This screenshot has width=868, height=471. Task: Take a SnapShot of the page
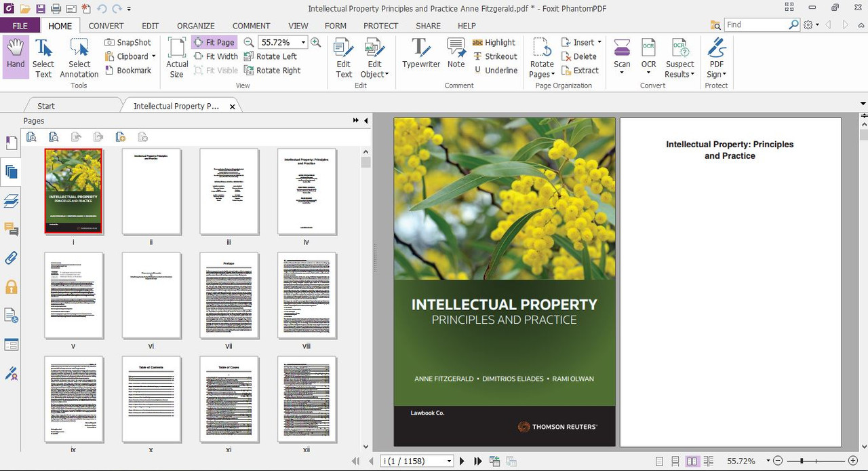click(x=128, y=42)
